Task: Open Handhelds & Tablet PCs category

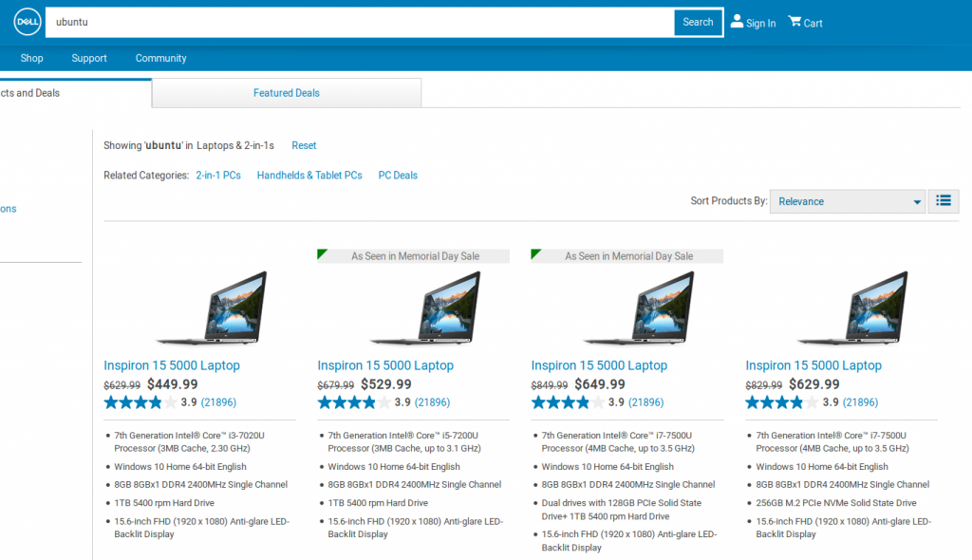Action: (x=309, y=176)
